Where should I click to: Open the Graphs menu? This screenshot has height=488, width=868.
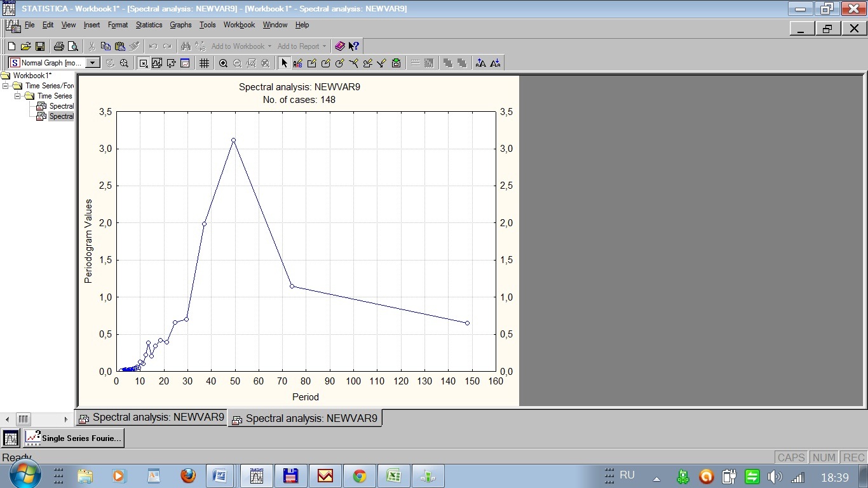click(x=180, y=25)
